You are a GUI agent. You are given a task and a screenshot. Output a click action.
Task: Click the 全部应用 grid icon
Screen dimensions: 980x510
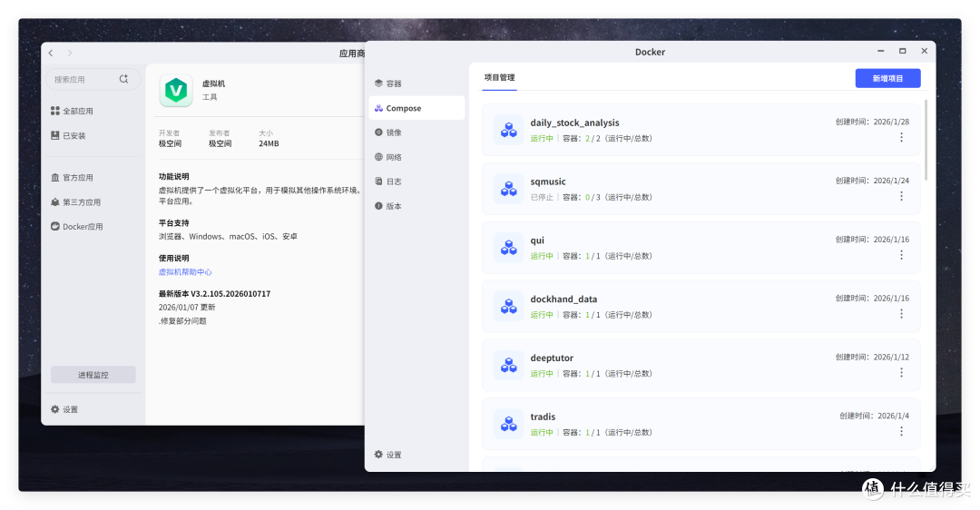tap(55, 111)
